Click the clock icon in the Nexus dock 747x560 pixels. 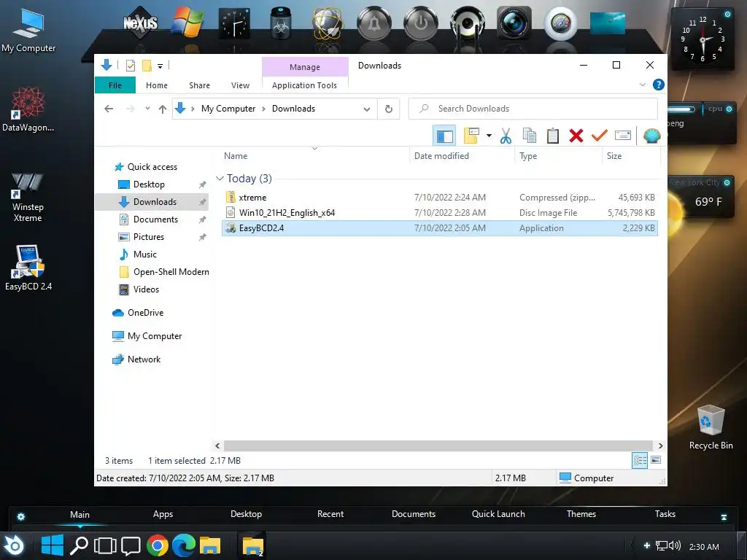pos(234,23)
